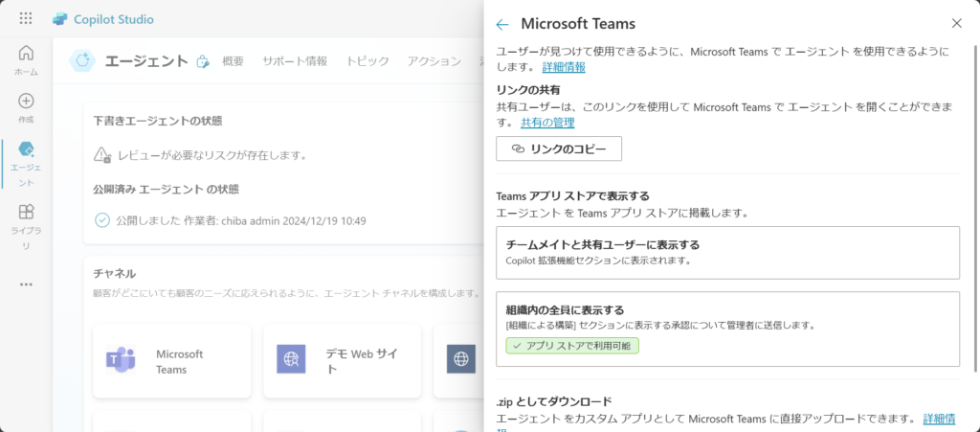Viewport: 980px width, 432px height.
Task: Click the panel vertical scrollbar
Action: [973, 210]
